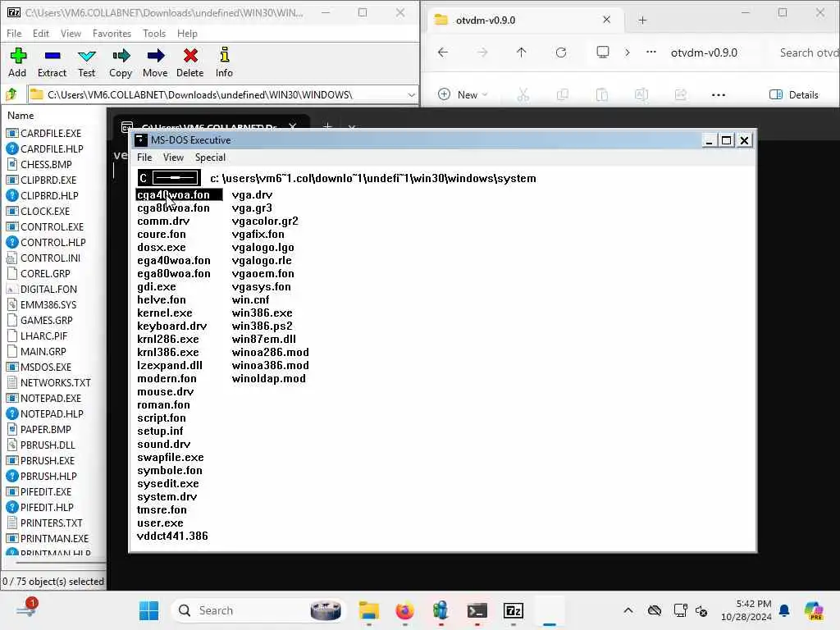Click Refresh icon in File Explorer

(561, 52)
